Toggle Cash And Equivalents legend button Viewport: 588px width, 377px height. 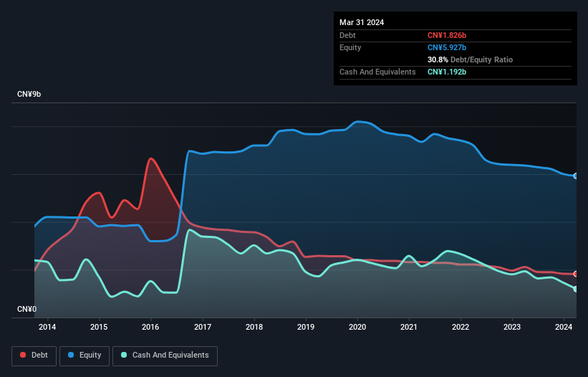(x=165, y=355)
